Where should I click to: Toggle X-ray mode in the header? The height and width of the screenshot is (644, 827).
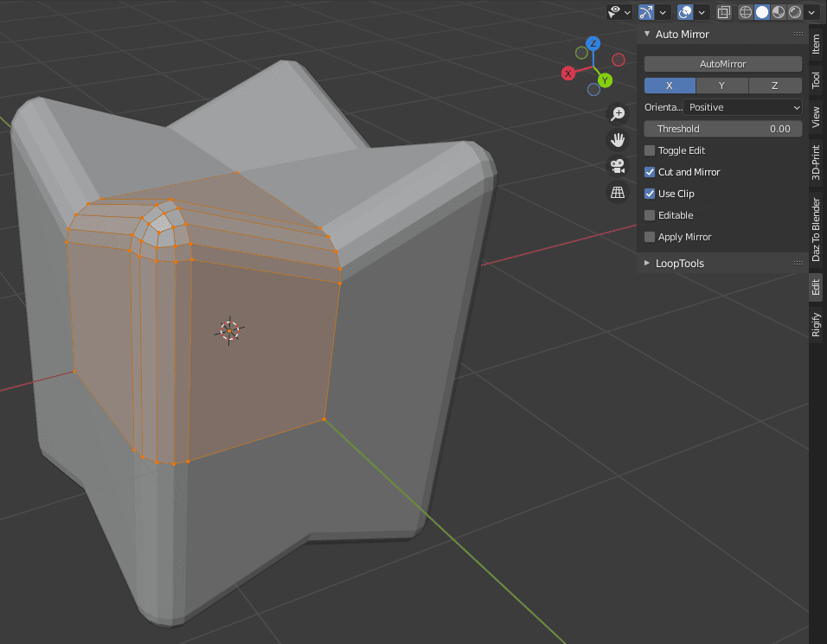[x=724, y=11]
